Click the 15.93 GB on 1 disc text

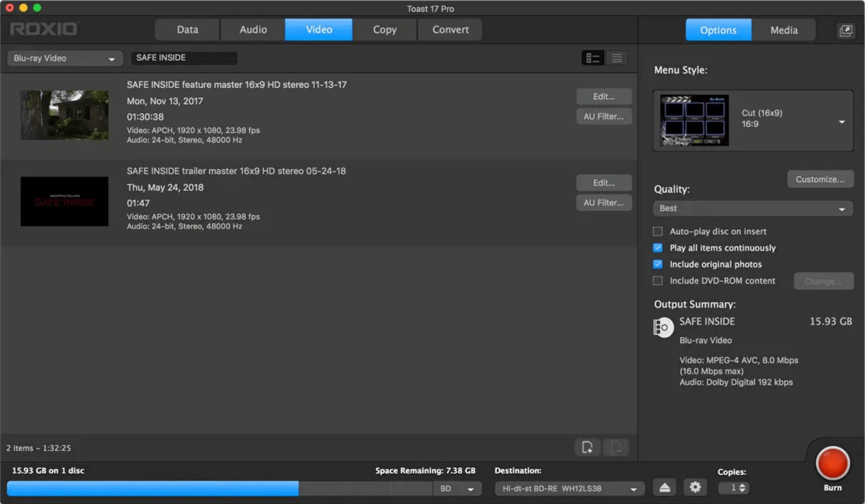pos(48,471)
